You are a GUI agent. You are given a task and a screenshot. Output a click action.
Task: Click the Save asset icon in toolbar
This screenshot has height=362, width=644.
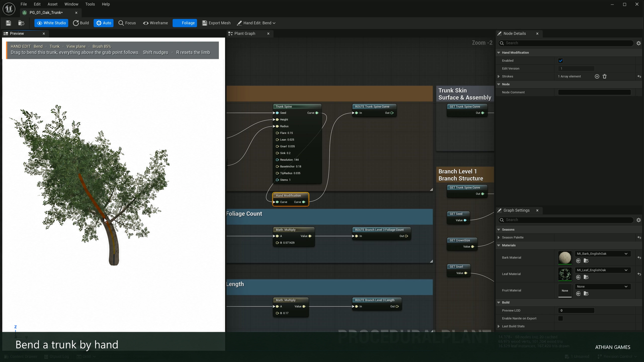click(8, 23)
